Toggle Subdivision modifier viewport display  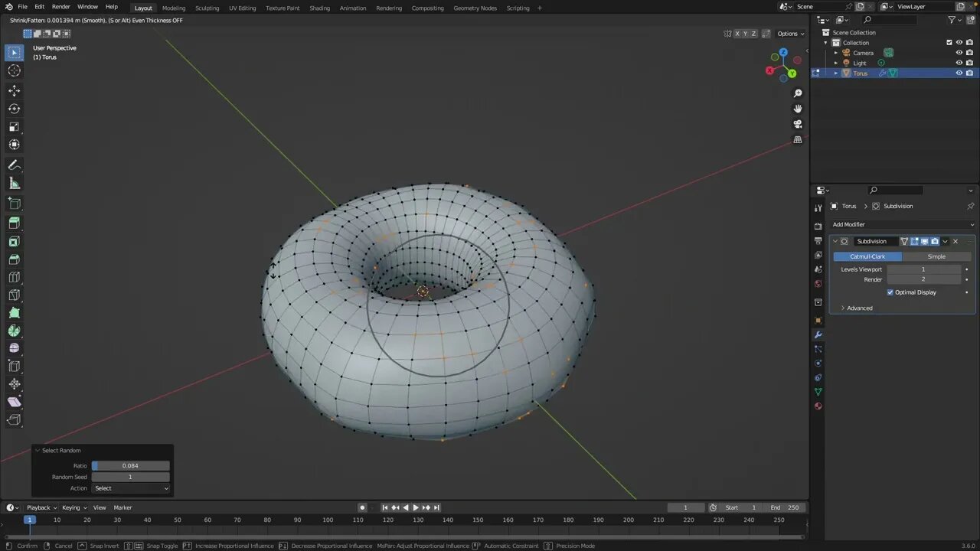pos(924,241)
